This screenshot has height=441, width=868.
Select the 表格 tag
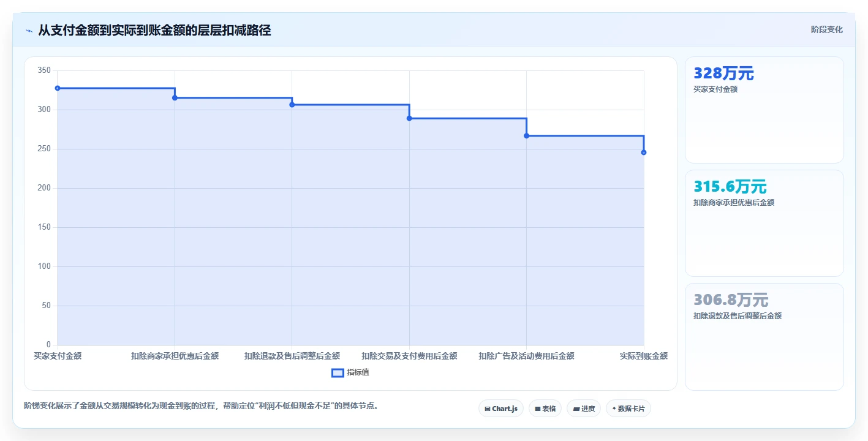click(x=545, y=409)
